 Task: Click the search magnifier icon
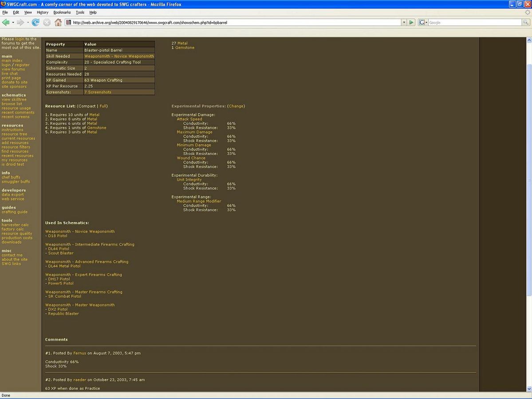[526, 22]
